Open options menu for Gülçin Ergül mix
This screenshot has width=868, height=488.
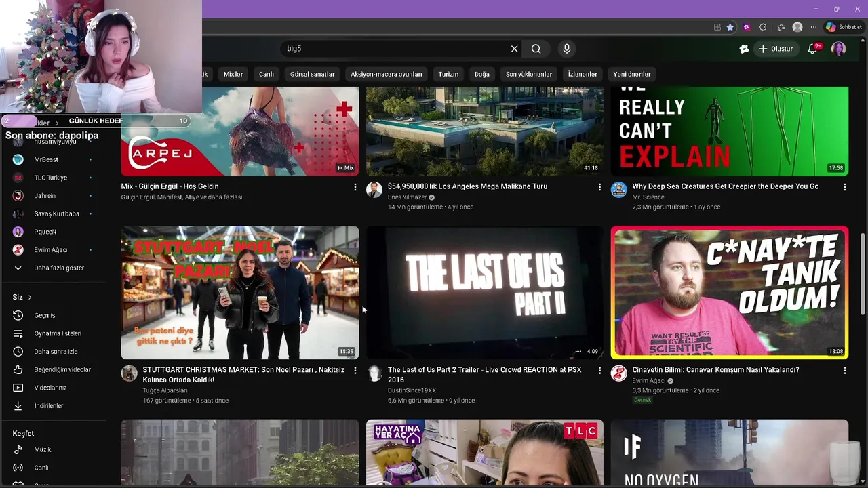355,187
